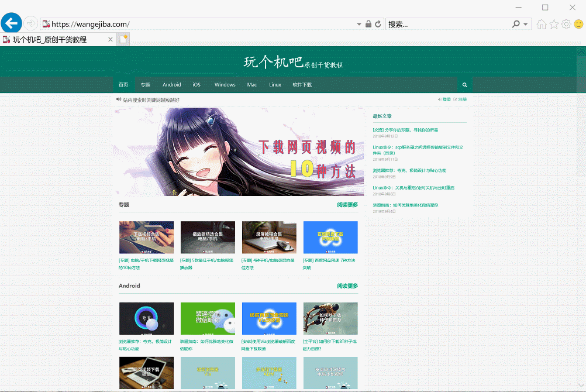Click the browser back arrow button
Screen dimensions: 586x392
click(x=11, y=23)
